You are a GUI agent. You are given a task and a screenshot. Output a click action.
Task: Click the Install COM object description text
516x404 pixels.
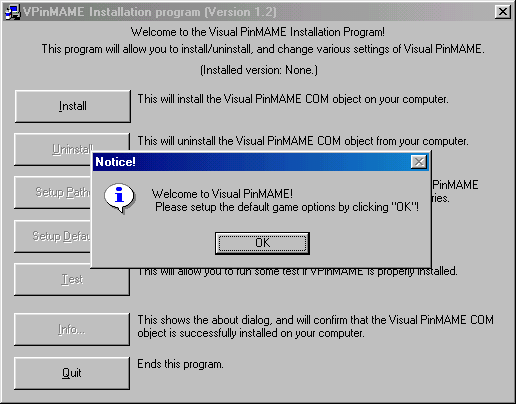[x=293, y=99]
